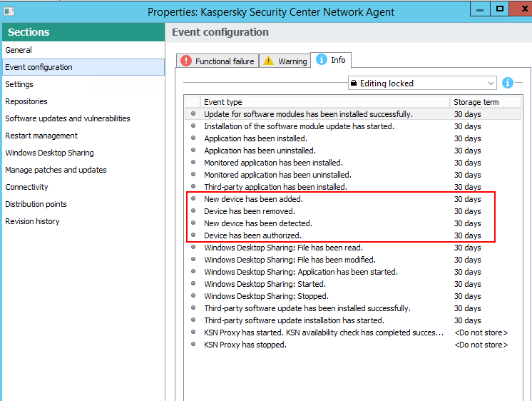Sort by Event type column header
Image resolution: width=532 pixels, height=401 pixels.
pos(325,102)
